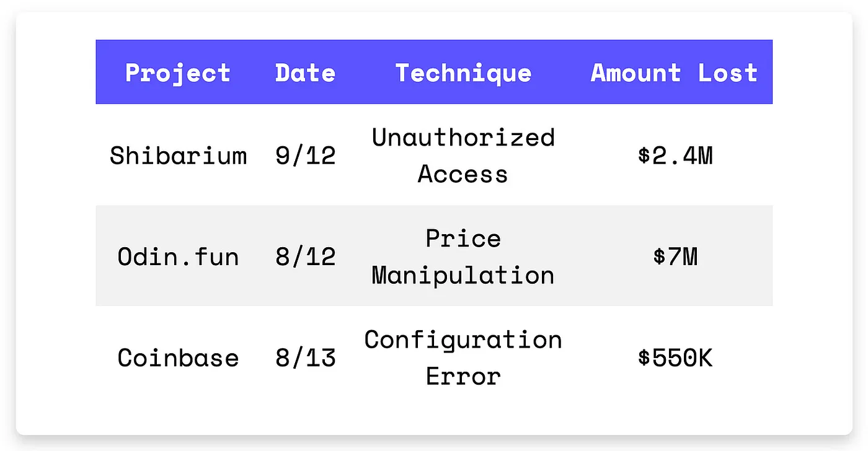The height and width of the screenshot is (451, 868).
Task: Click the Amount Lost column header
Action: (x=674, y=73)
